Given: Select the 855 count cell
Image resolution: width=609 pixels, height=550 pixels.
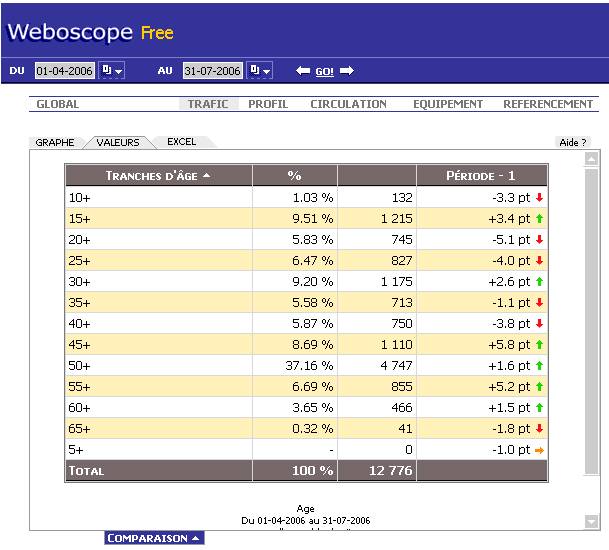Looking at the screenshot, I should coord(377,386).
